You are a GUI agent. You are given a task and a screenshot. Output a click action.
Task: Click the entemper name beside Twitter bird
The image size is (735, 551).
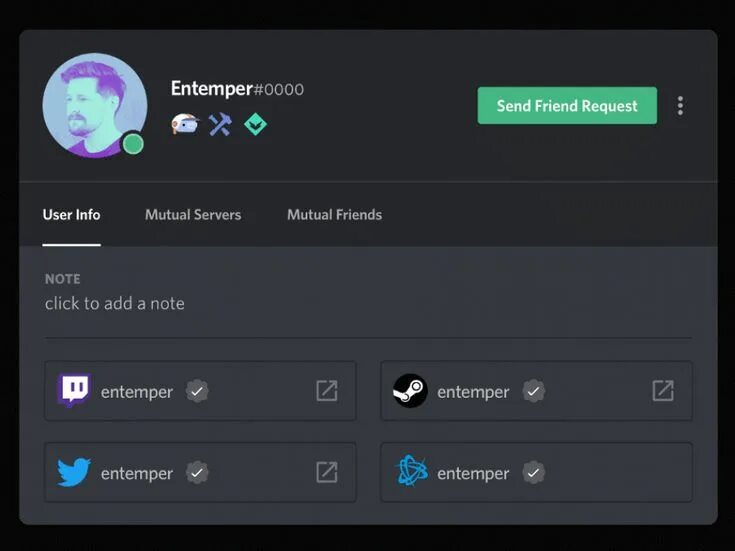point(137,473)
